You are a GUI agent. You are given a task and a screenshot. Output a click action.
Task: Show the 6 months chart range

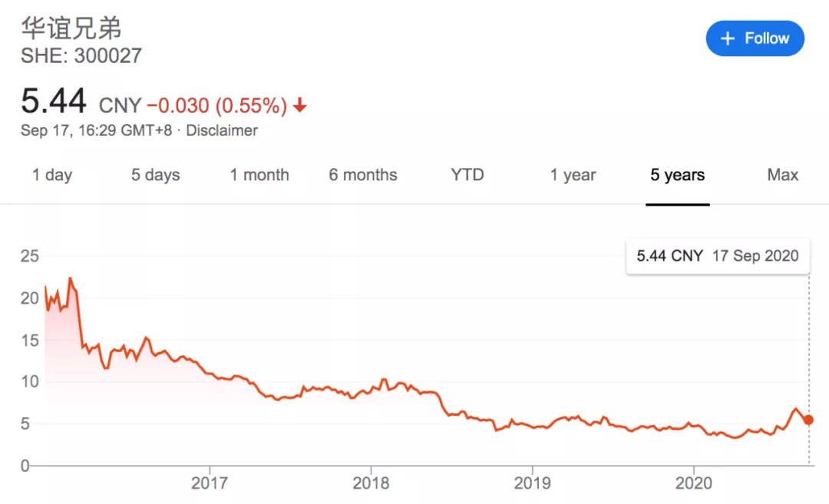[x=363, y=175]
